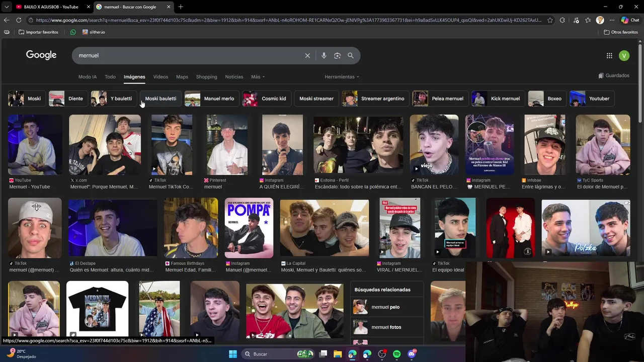This screenshot has height=362, width=644.
Task: Filter by the Youtuber chip
Action: (x=592, y=99)
